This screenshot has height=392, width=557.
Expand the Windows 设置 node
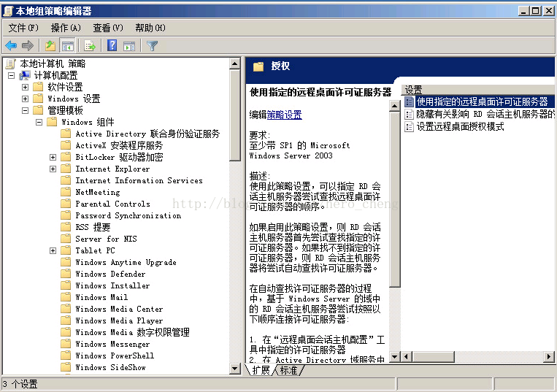(x=25, y=99)
